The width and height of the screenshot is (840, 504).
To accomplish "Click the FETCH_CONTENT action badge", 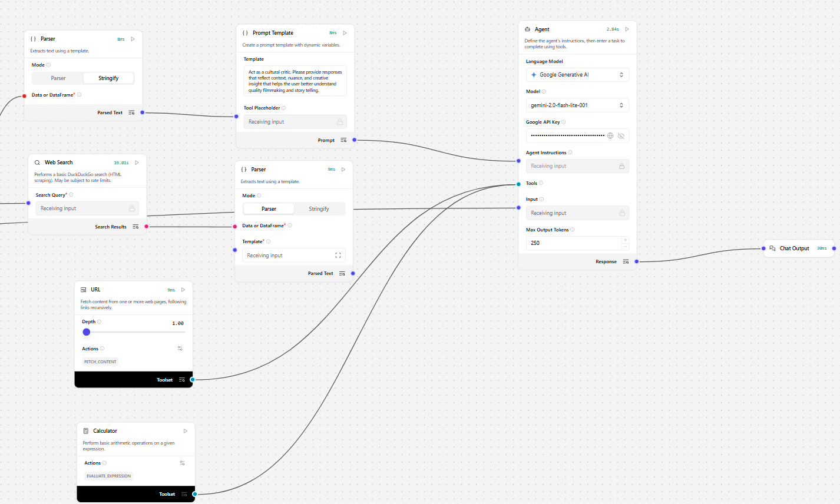I will [100, 362].
